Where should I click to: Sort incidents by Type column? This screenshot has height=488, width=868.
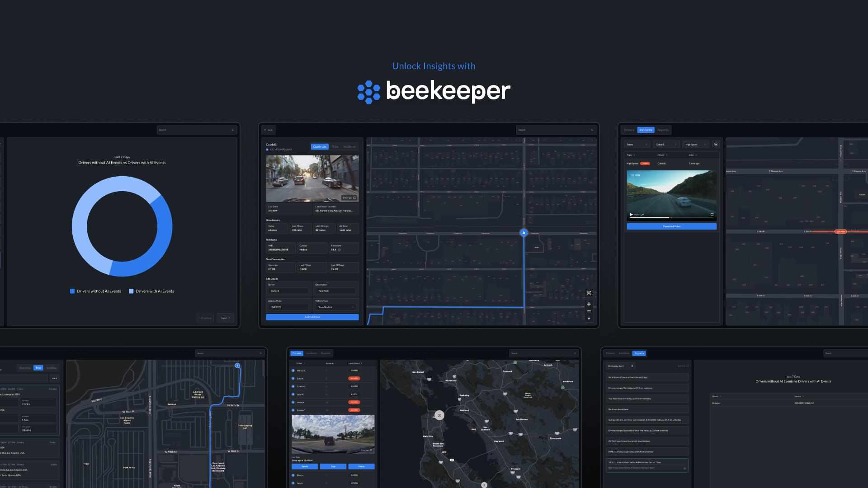(x=630, y=155)
